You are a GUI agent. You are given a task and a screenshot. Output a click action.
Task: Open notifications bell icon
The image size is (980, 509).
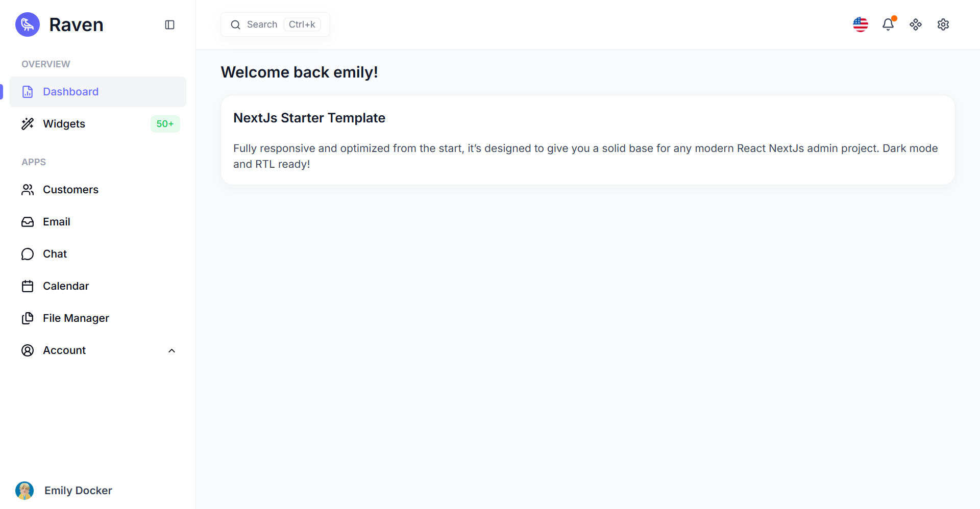(x=888, y=24)
